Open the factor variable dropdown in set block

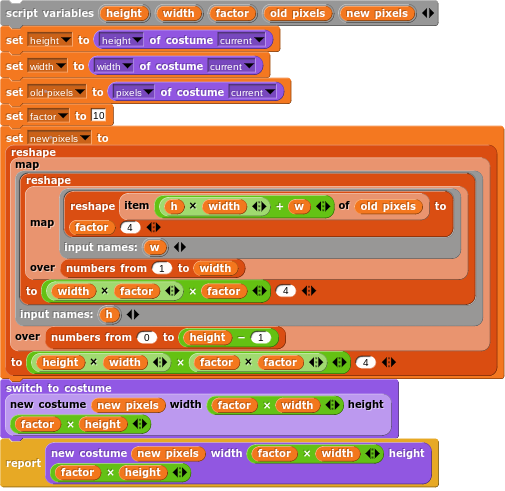63,116
